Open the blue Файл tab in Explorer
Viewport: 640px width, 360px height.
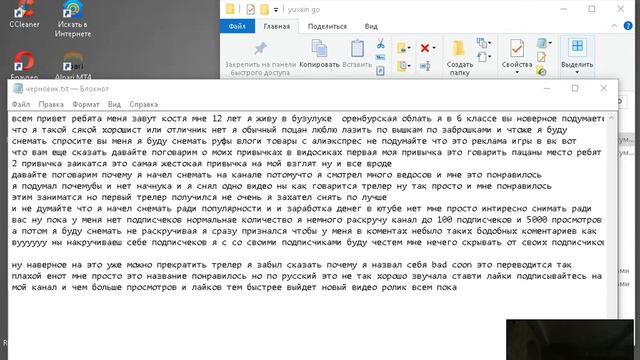pyautogui.click(x=237, y=26)
